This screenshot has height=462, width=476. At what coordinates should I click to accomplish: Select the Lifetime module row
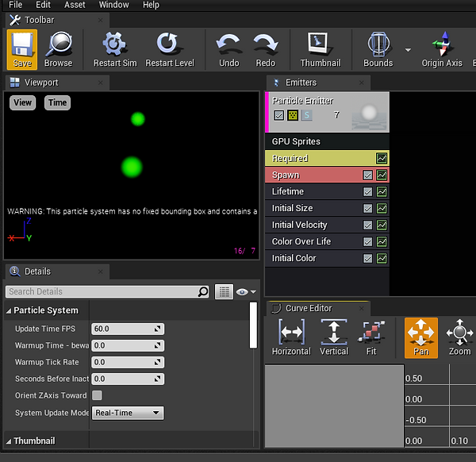point(327,191)
